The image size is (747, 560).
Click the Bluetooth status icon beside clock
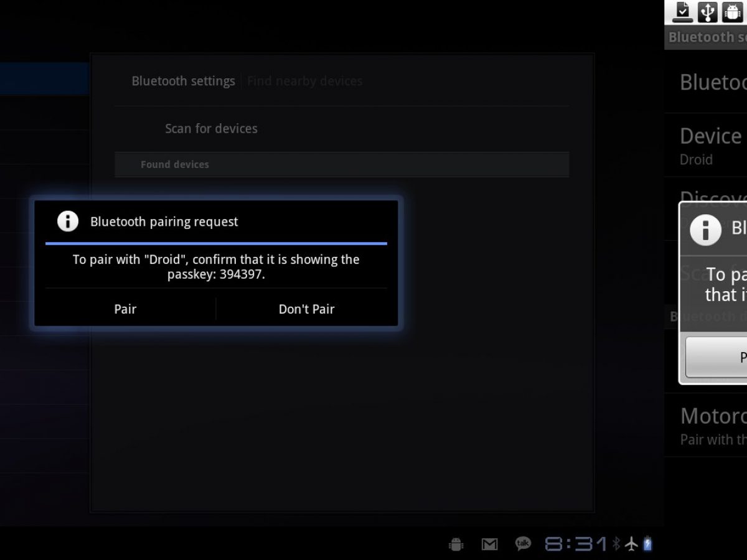(x=616, y=544)
